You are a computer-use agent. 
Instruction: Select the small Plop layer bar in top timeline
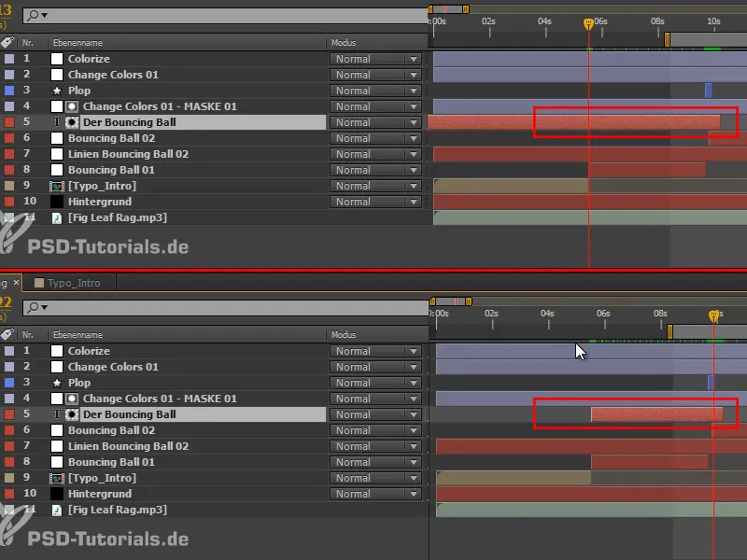[709, 91]
